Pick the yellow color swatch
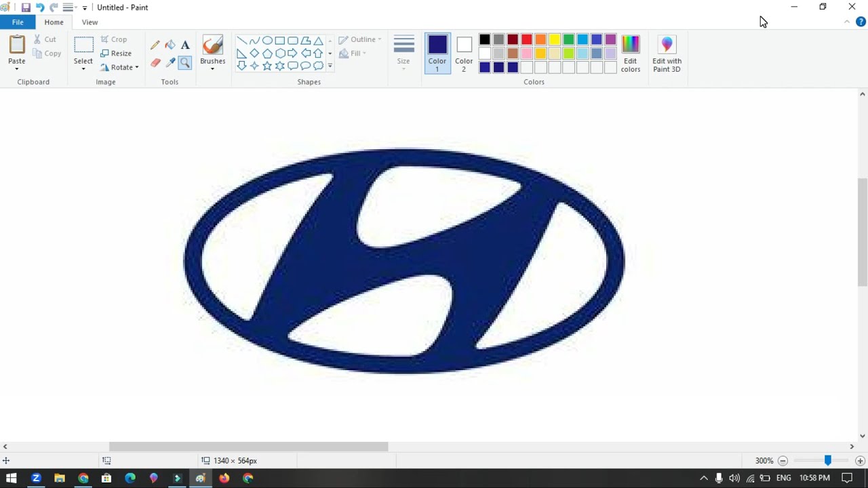Screen dimensions: 868x488 (555, 39)
